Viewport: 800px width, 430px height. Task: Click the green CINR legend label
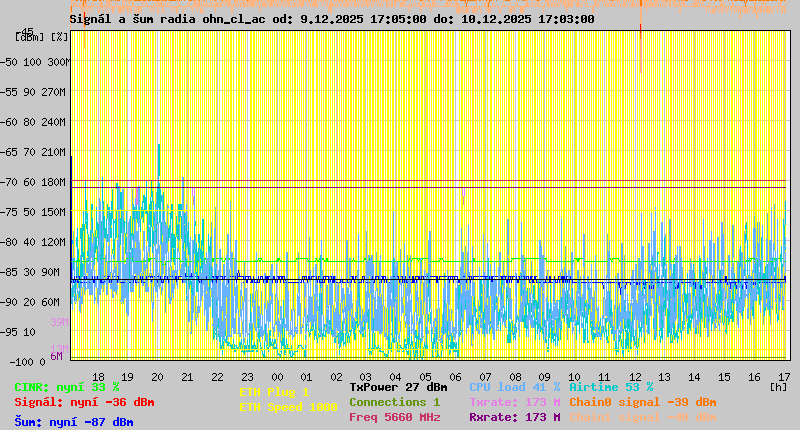pyautogui.click(x=67, y=387)
